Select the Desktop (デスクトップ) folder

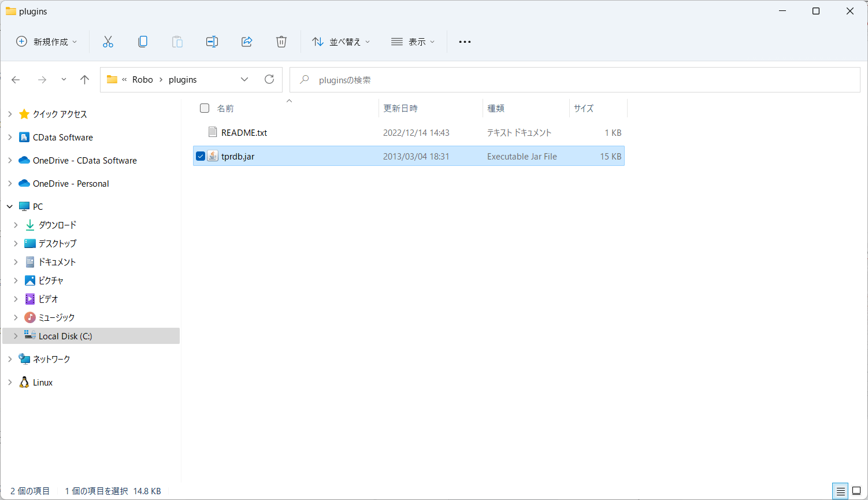tap(57, 243)
